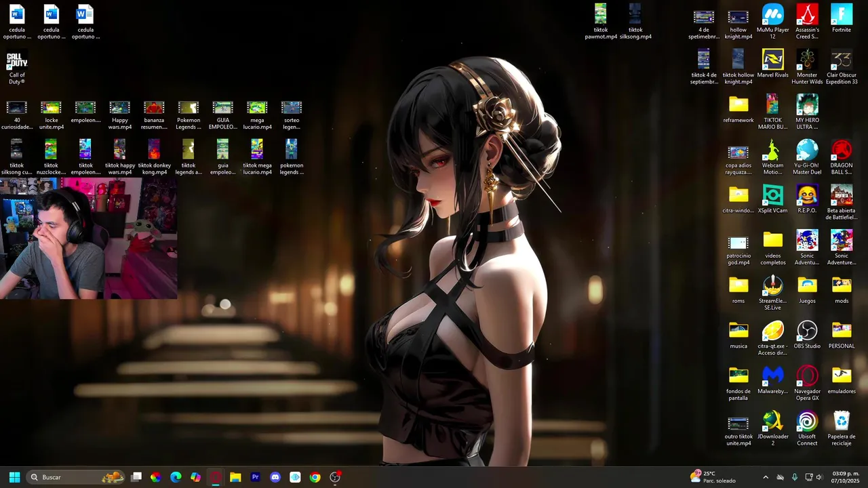Open Ubisoft Connect shortcut
Viewport: 868px width, 488px height.
807,429
